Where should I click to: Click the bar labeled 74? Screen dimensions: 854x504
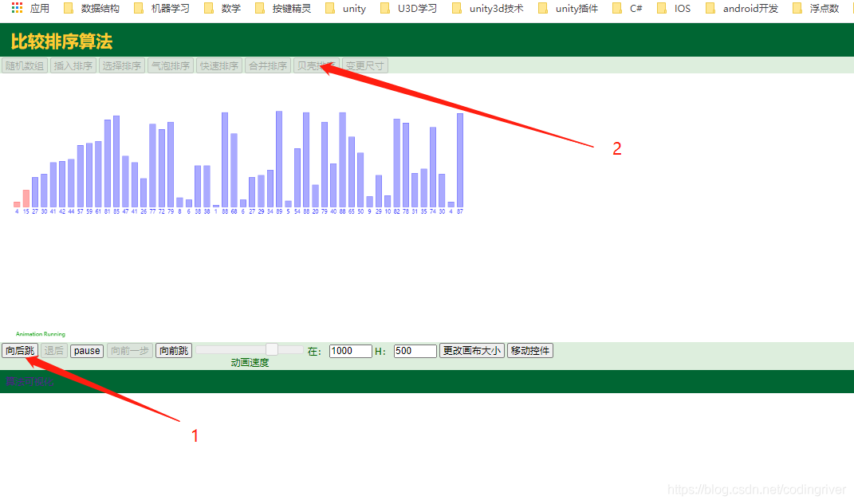coord(432,167)
